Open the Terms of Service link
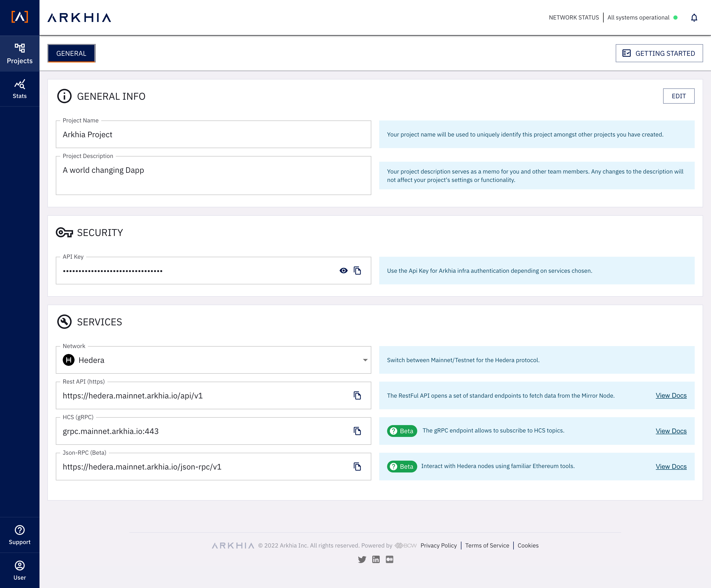The height and width of the screenshot is (588, 711). coord(487,545)
